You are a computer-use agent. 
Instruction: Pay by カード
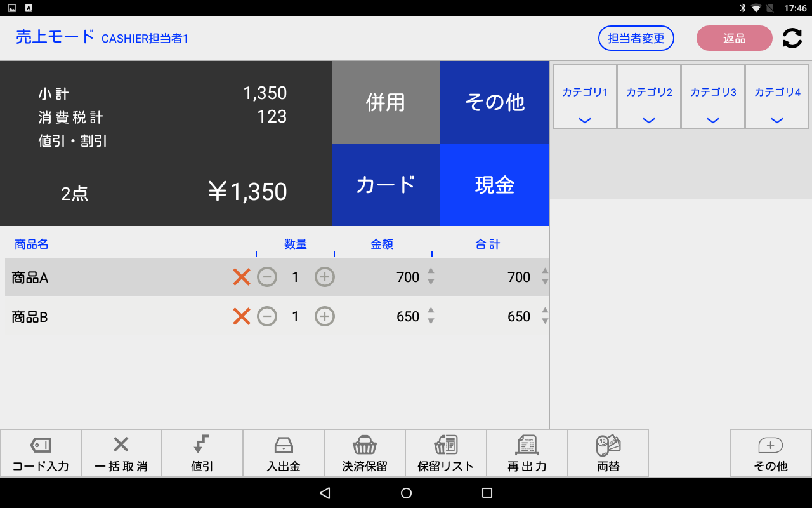(386, 185)
